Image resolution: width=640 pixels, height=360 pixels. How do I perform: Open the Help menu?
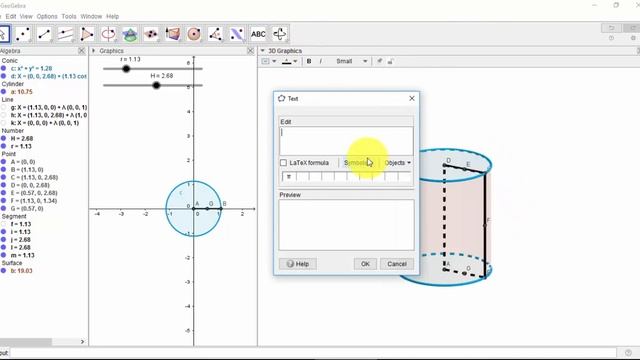point(113,16)
